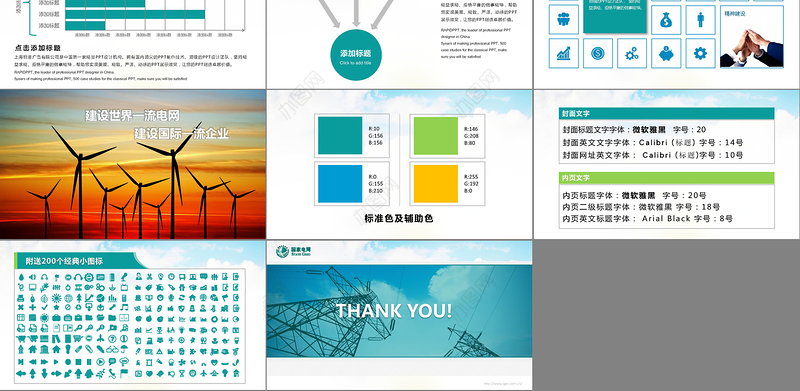The width and height of the screenshot is (800, 391).
Task: Pick the blue R:0 G:155 B:210 swatch
Action: pos(340,184)
